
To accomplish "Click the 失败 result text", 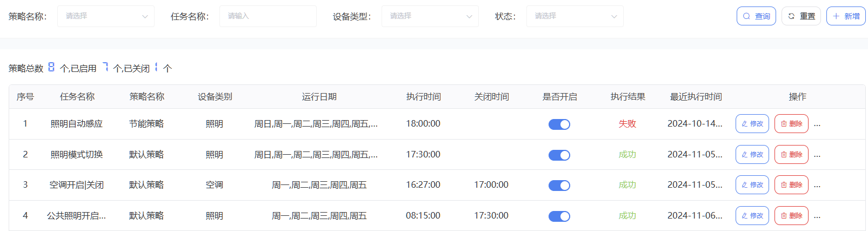I will coord(627,124).
